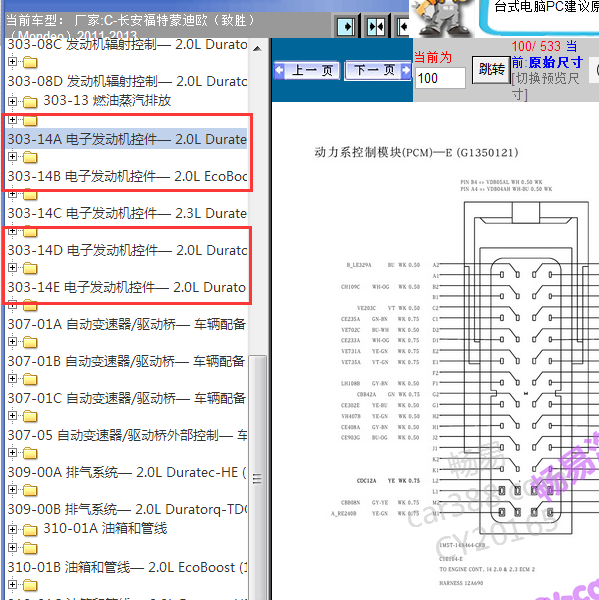Click the 100/ 533 page counter text

[x=536, y=46]
